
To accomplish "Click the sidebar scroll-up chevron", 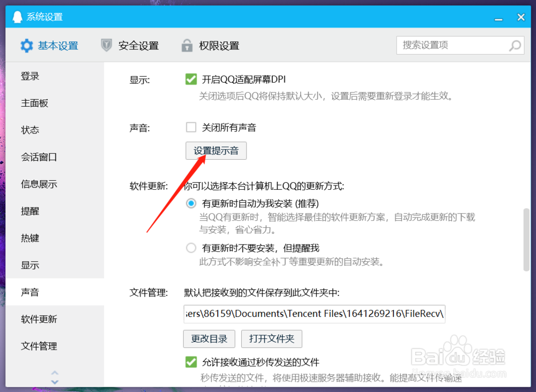I will [x=55, y=373].
